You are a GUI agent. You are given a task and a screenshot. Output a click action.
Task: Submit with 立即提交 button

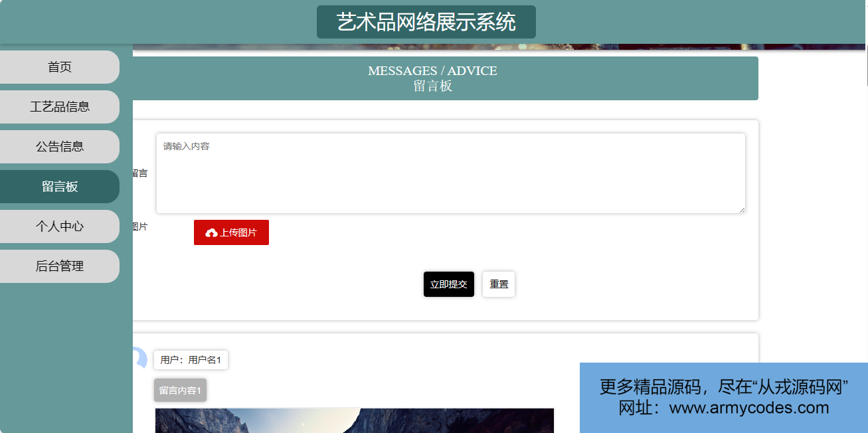[x=449, y=284]
